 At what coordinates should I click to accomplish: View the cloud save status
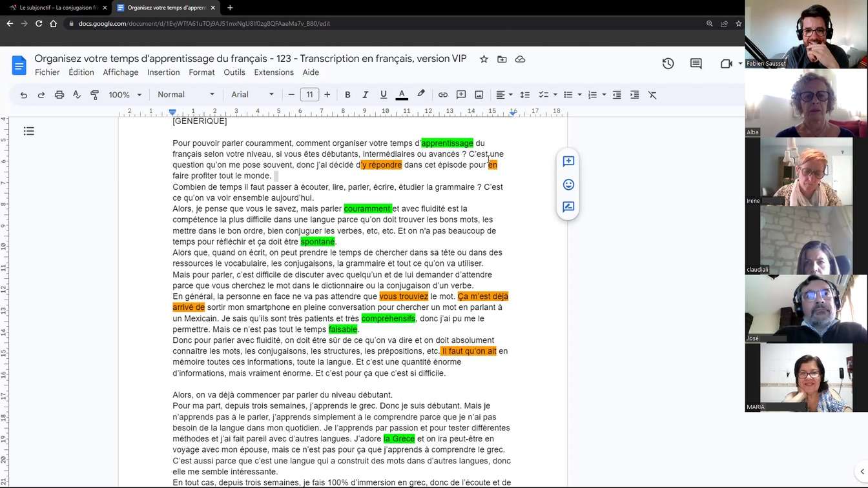(520, 59)
